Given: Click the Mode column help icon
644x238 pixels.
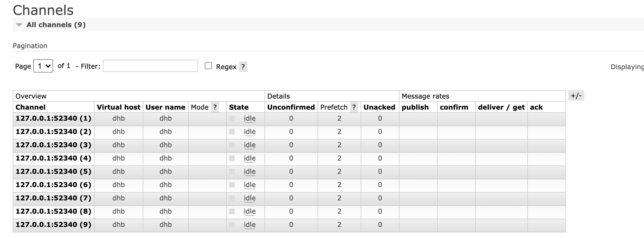Looking at the screenshot, I should point(215,107).
